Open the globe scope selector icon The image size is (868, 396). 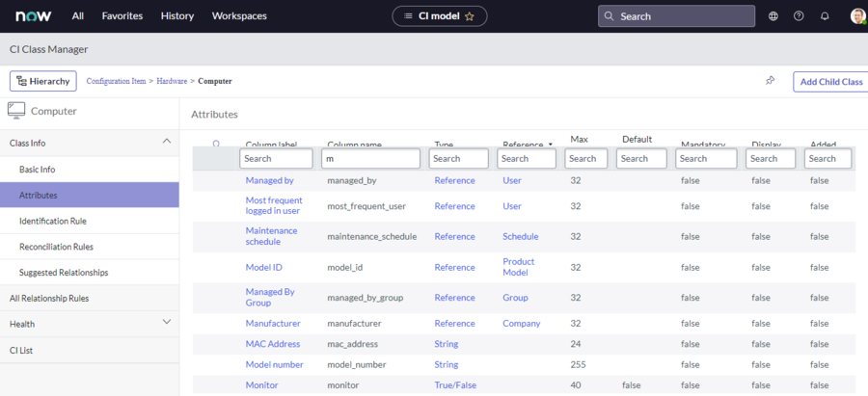[x=773, y=16]
